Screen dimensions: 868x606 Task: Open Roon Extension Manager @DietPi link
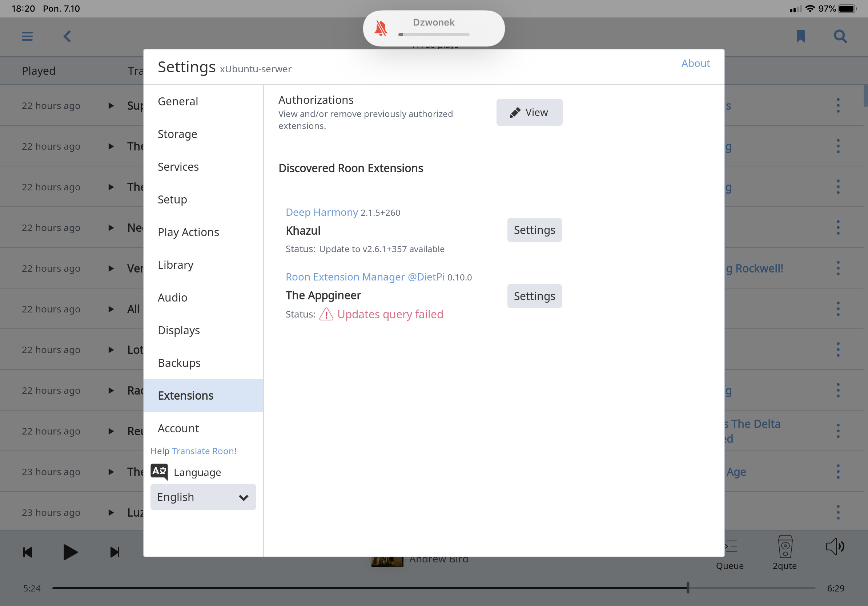click(x=365, y=276)
